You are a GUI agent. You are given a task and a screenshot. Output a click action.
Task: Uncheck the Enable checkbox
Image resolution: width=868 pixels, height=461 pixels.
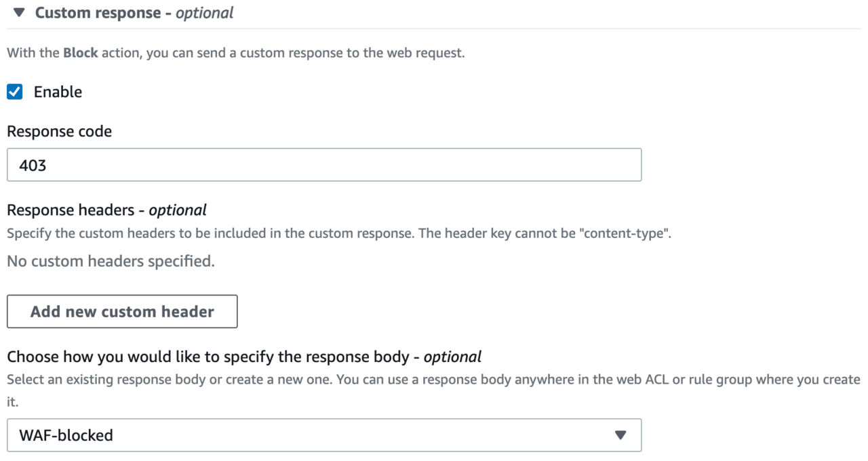click(14, 92)
